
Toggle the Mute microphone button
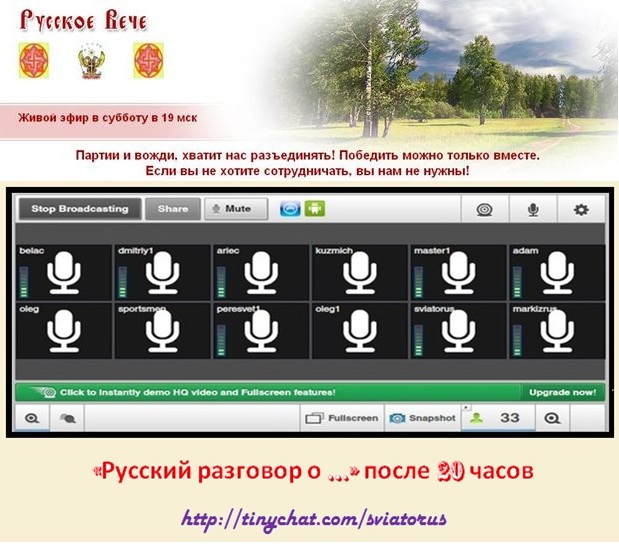click(x=236, y=209)
